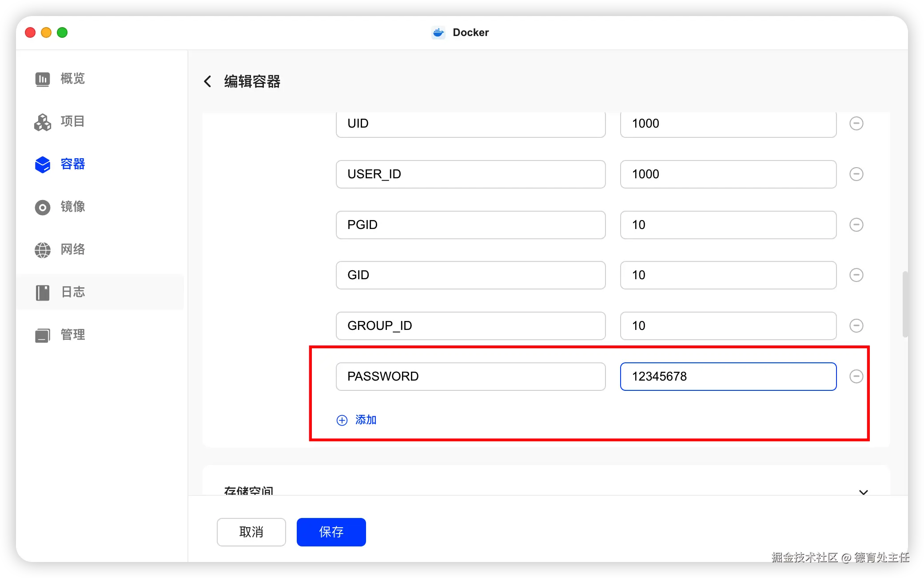Remove the USER_ID variable row

tap(856, 174)
